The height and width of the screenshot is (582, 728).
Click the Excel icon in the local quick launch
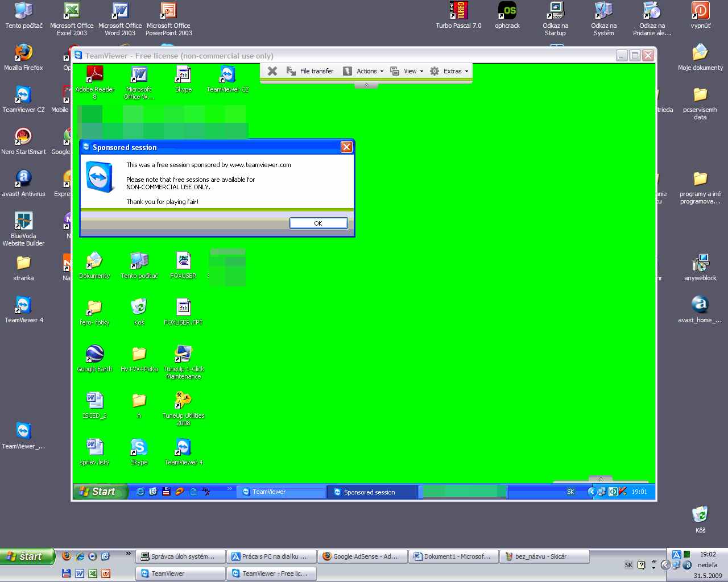(x=93, y=573)
